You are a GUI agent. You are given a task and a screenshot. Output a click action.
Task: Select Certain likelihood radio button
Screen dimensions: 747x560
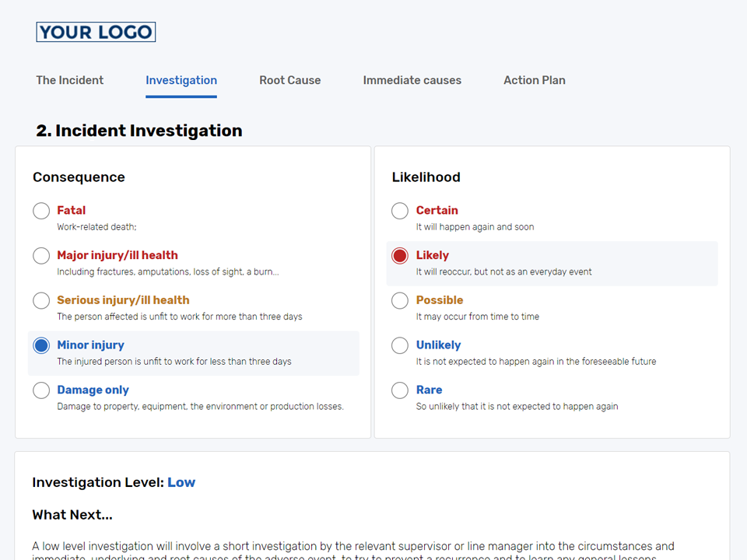(x=400, y=211)
